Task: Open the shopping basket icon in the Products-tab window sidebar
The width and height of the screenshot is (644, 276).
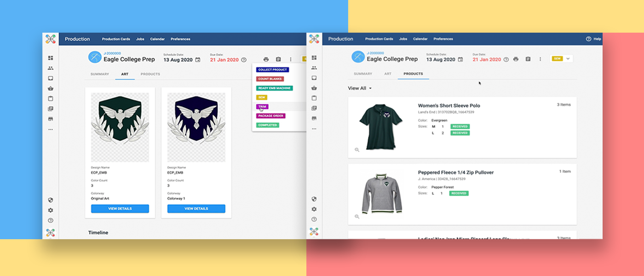Action: [314, 88]
